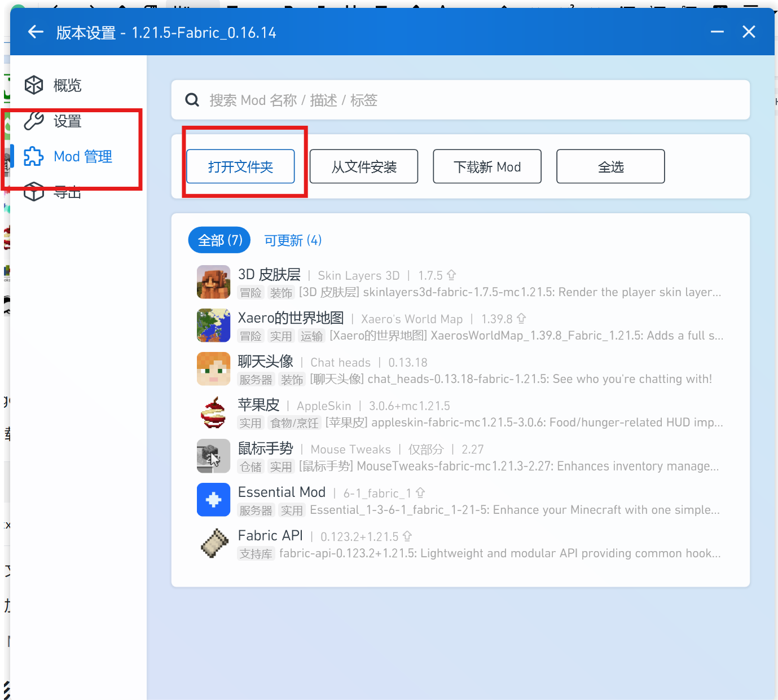This screenshot has height=700, width=778.
Task: Minimize the version settings window
Action: click(x=717, y=32)
